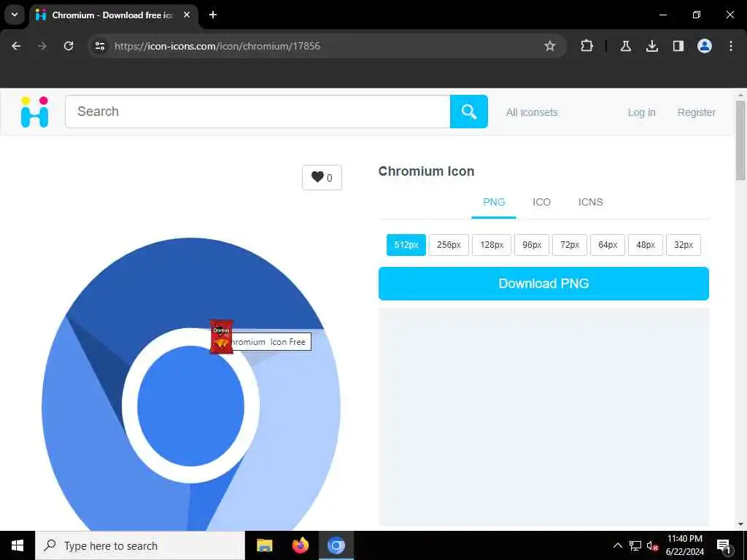Bookmark this page with the star icon

pos(550,46)
